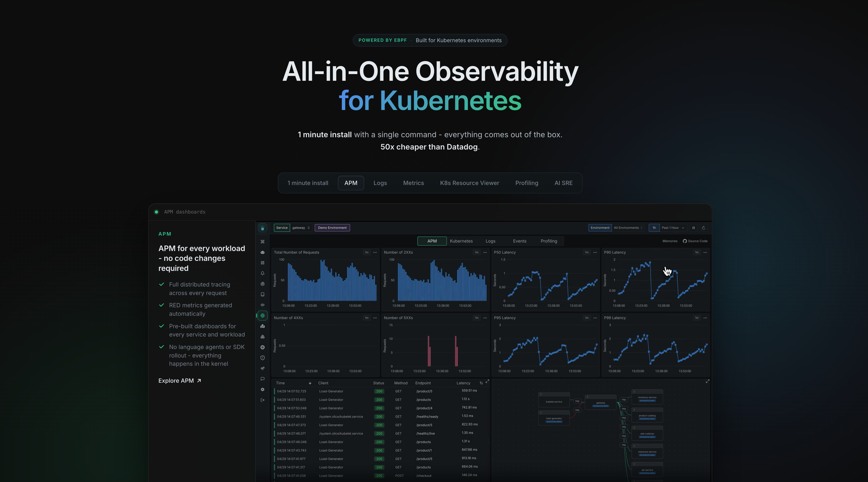The image size is (868, 482).
Task: Switch to the 1 minute install tab
Action: tap(308, 183)
